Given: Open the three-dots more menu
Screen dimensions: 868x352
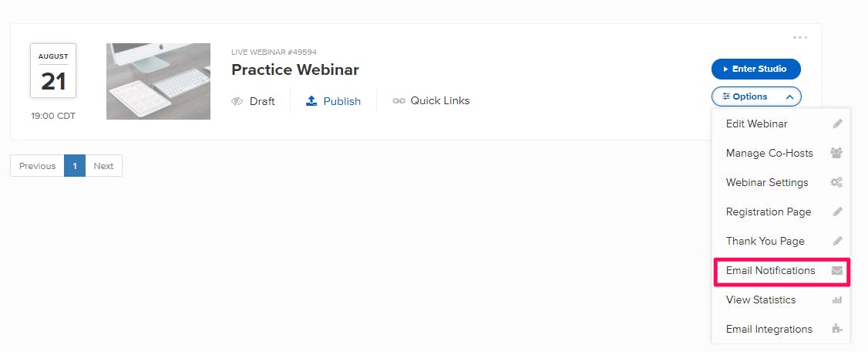Looking at the screenshot, I should [x=800, y=38].
